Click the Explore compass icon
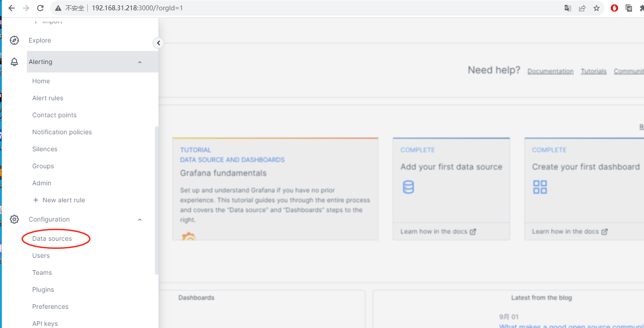644x328 pixels. pyautogui.click(x=14, y=40)
